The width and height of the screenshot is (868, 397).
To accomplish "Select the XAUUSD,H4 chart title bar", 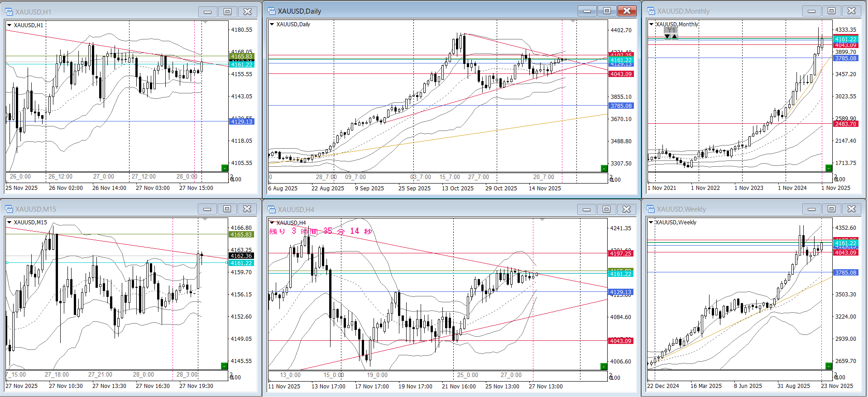I will coord(408,209).
